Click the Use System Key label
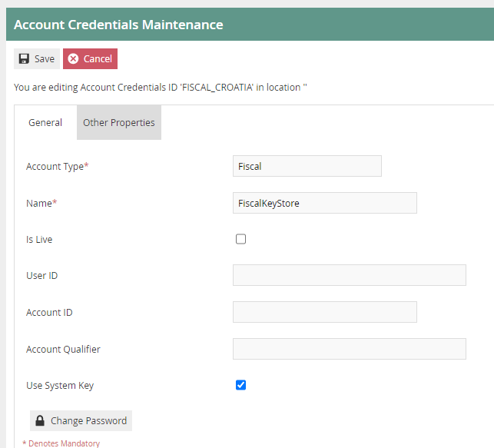 coord(60,386)
